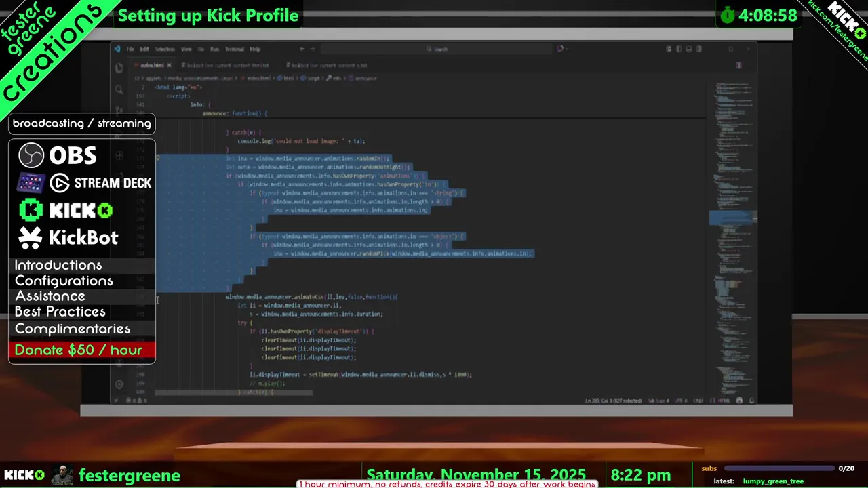
Task: Click the 'animateCss' code line
Action: (311, 297)
